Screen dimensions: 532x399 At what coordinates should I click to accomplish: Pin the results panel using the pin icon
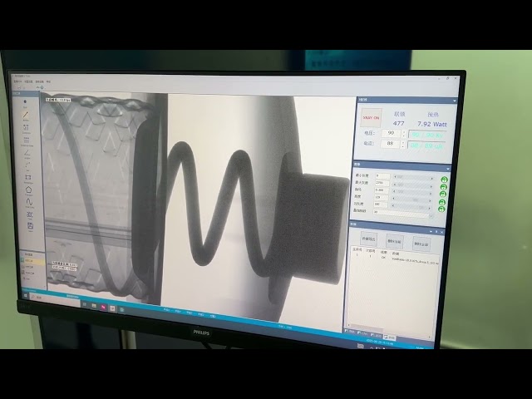436,232
